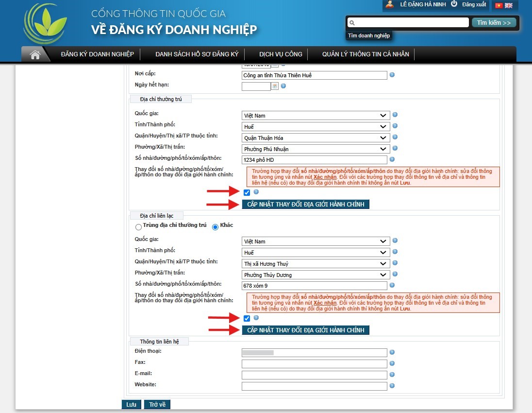Click the Trở về button
Screen dimensions: 532x413
[157, 405]
